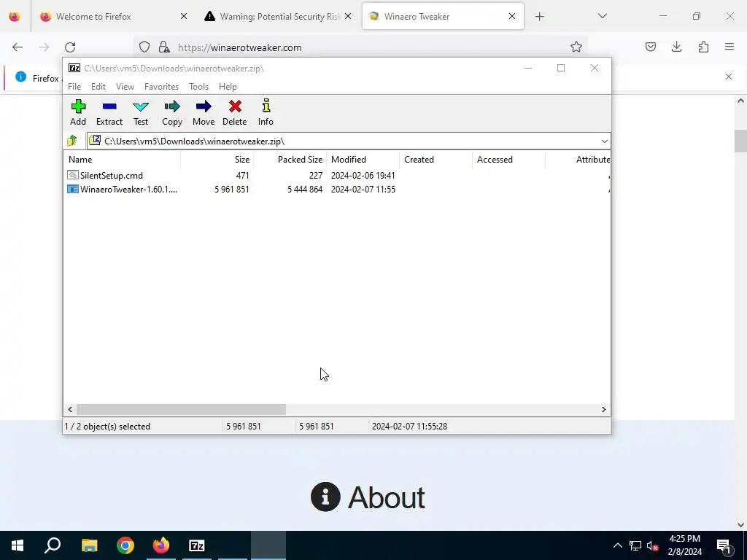This screenshot has height=560, width=747.
Task: Open Firefox application hamburger menu
Action: tap(729, 47)
